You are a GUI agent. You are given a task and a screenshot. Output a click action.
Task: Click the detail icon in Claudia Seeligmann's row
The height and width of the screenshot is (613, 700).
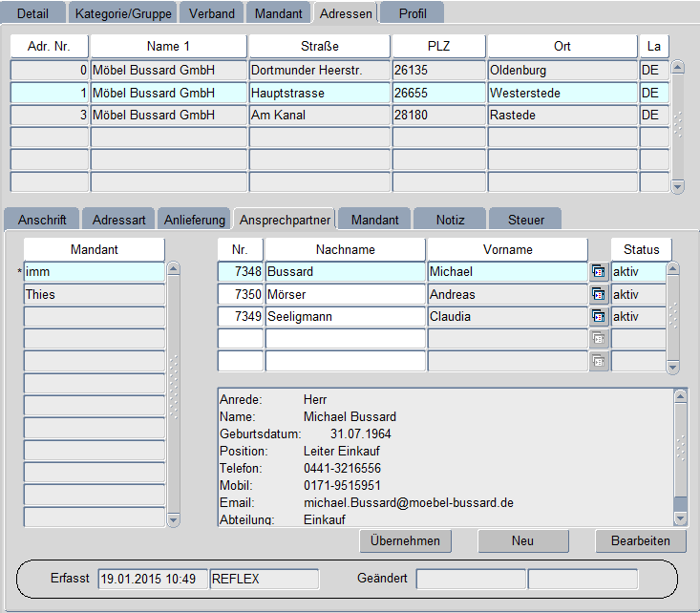point(599,316)
